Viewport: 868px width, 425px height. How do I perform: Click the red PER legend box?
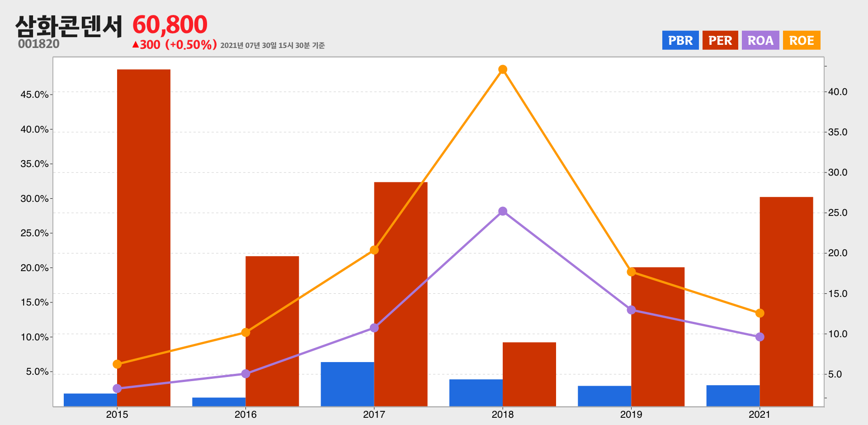pos(720,40)
